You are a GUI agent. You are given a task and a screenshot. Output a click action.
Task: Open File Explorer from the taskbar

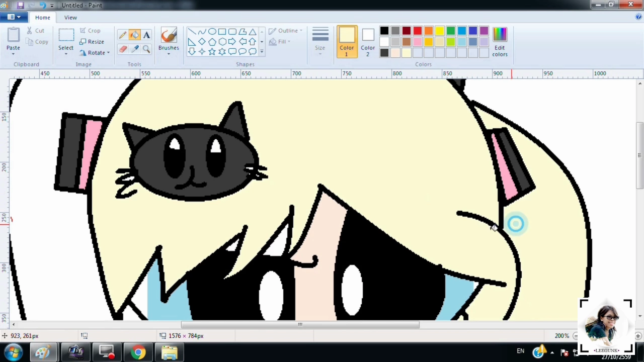click(x=169, y=352)
